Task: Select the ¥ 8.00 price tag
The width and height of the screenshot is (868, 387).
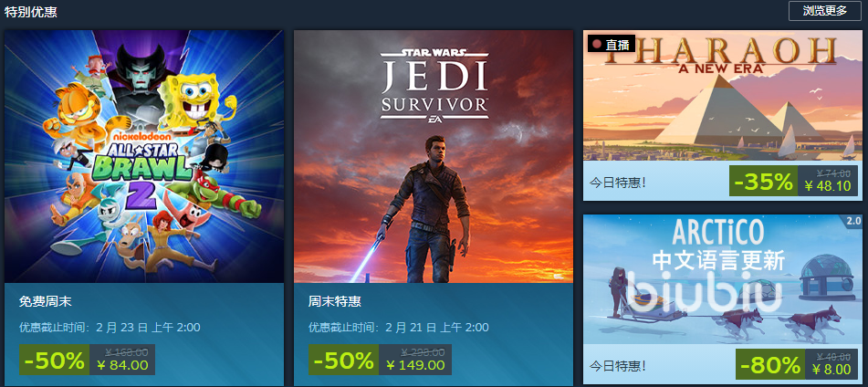Action: (831, 370)
